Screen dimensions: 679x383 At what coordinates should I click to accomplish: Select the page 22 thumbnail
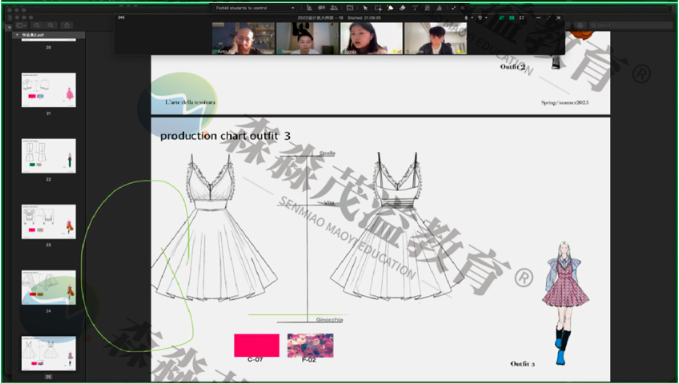click(x=48, y=156)
